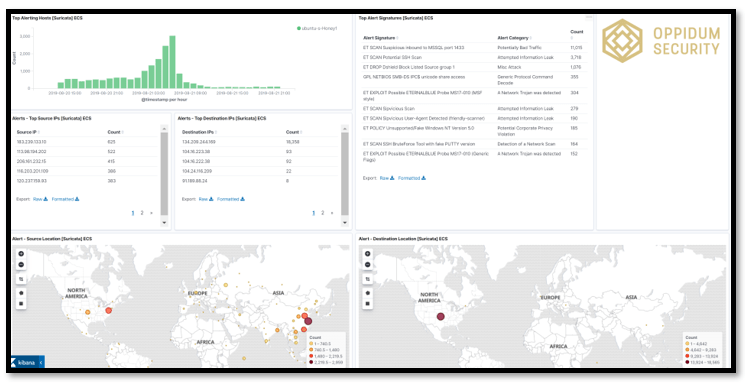Select source IP 113.98.194.202 row
This screenshot has height=384, width=745.
click(86, 152)
